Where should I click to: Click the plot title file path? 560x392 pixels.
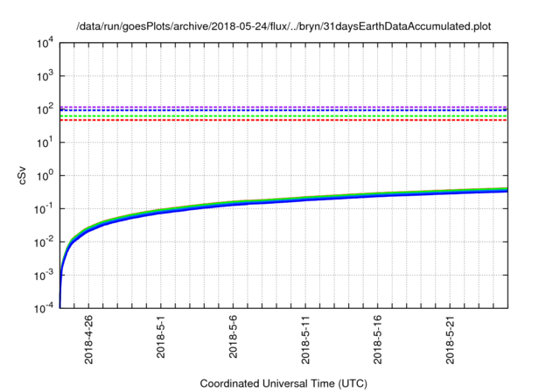pyautogui.click(x=283, y=26)
